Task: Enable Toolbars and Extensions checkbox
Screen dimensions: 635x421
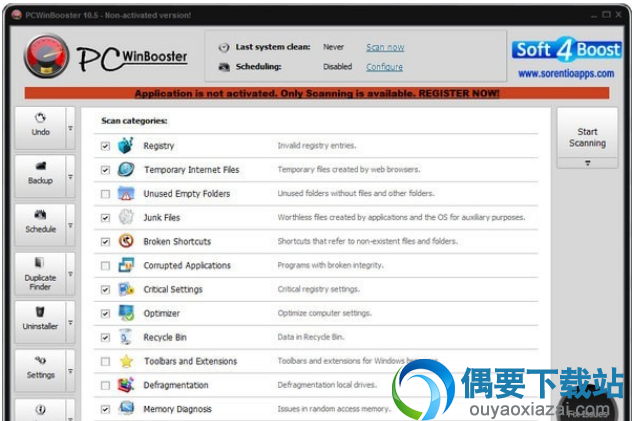Action: click(105, 361)
